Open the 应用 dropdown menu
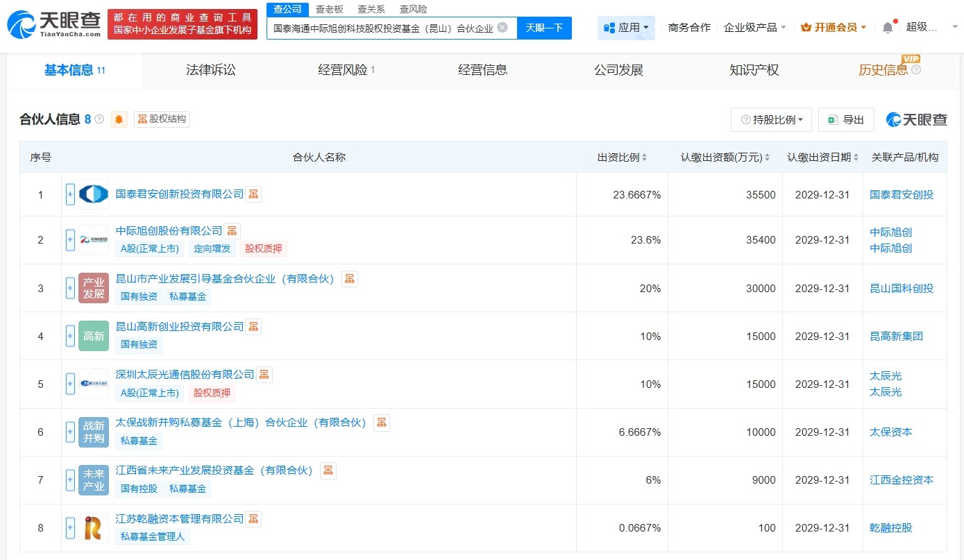Viewport: 964px width, 560px height. (x=626, y=28)
